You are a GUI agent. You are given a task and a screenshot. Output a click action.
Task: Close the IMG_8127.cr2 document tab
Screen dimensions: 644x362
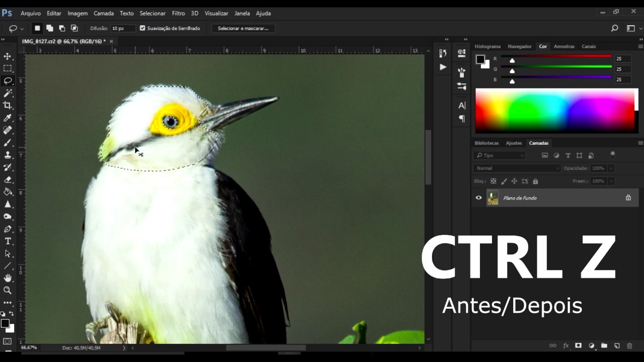coord(111,41)
